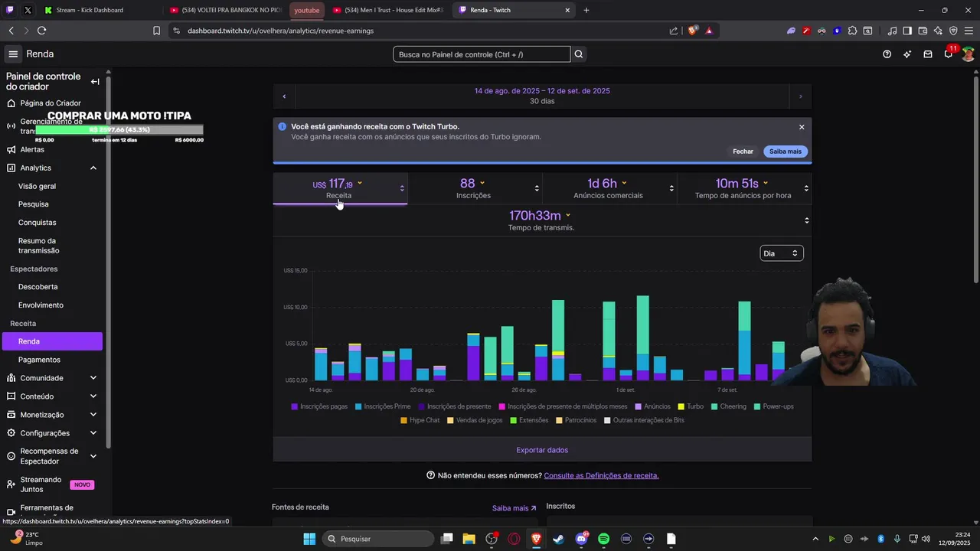Open Visão geral in Analytics
Image resolution: width=980 pixels, height=551 pixels.
click(x=37, y=186)
